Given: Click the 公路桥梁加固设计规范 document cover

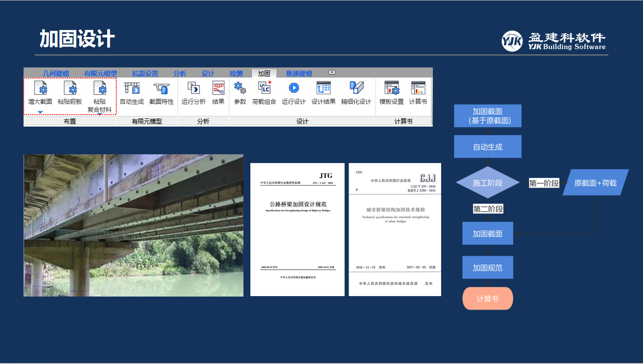Looking at the screenshot, I should tap(297, 229).
